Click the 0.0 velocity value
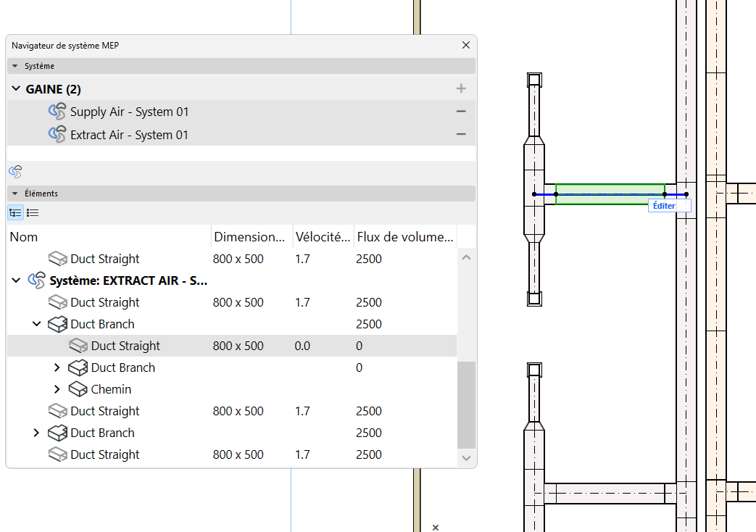This screenshot has height=532, width=756. tap(302, 346)
